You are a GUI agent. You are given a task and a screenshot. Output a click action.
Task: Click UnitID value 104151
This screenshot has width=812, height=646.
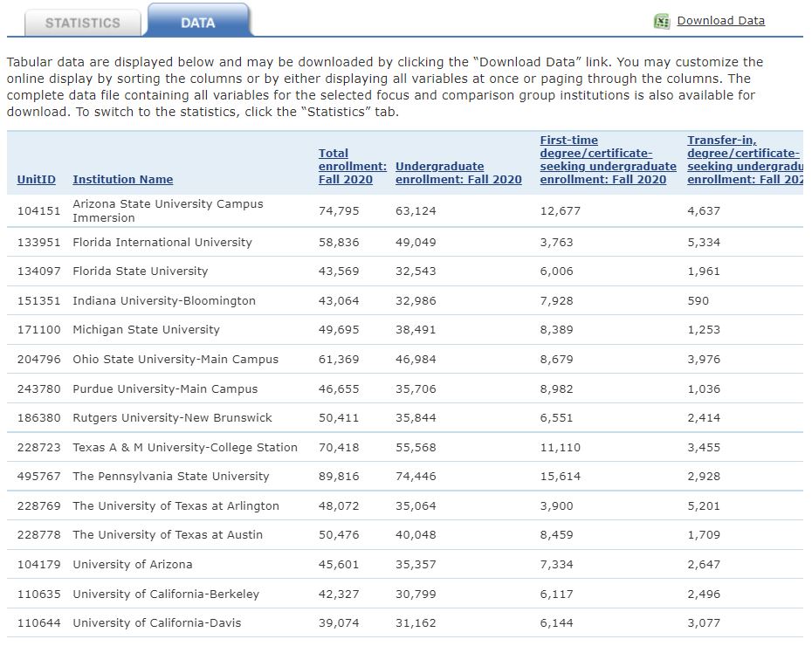pyautogui.click(x=38, y=211)
